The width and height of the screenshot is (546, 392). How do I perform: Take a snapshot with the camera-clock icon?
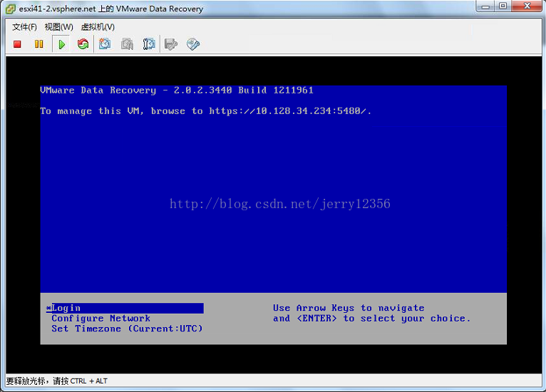(x=105, y=44)
